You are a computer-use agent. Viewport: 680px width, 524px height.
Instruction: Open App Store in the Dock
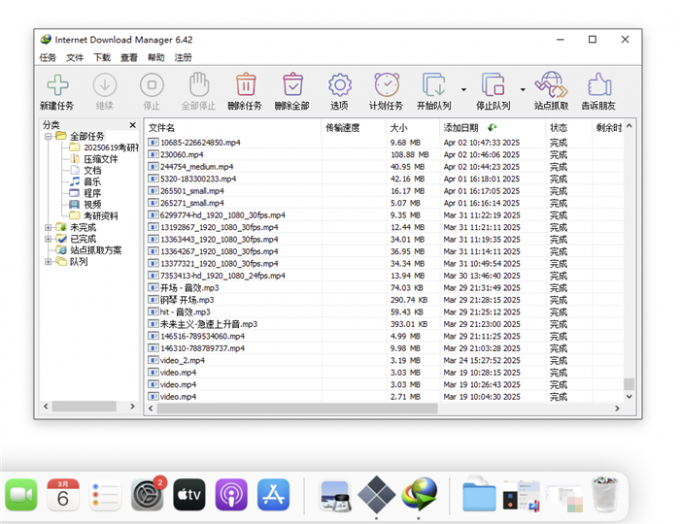click(273, 495)
